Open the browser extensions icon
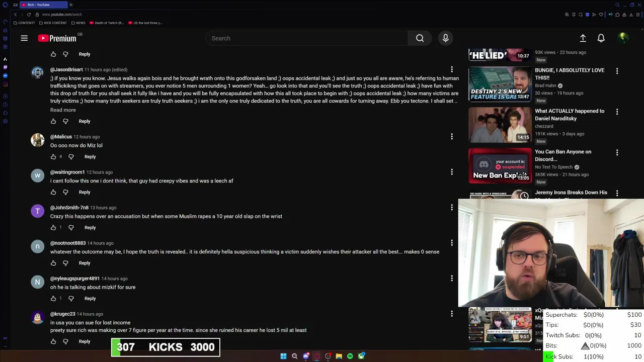644x362 pixels. pyautogui.click(x=617, y=15)
